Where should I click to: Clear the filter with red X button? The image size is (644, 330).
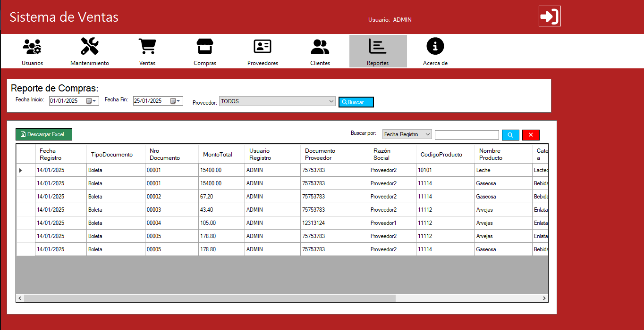[x=531, y=135]
